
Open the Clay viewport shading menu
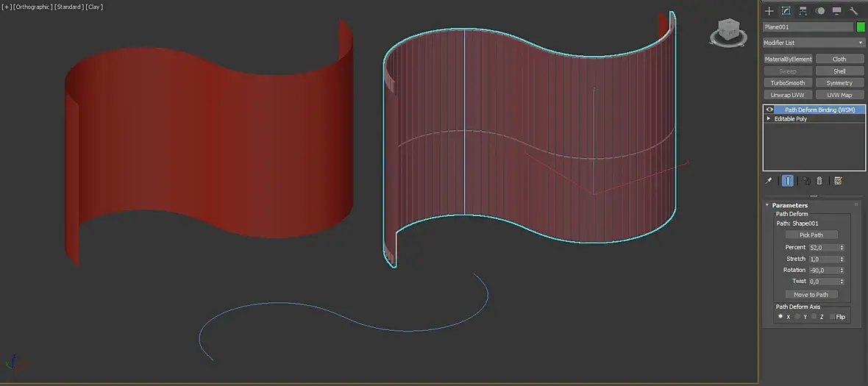[x=94, y=7]
